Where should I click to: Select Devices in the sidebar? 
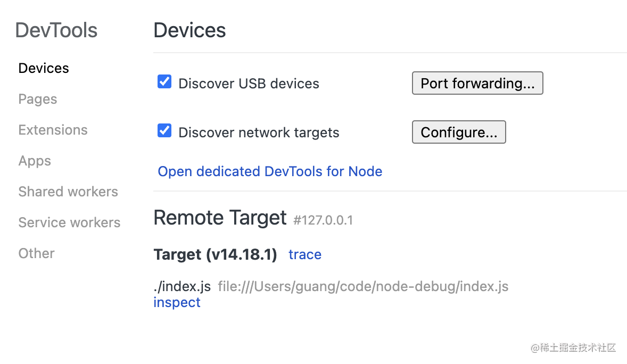(44, 68)
